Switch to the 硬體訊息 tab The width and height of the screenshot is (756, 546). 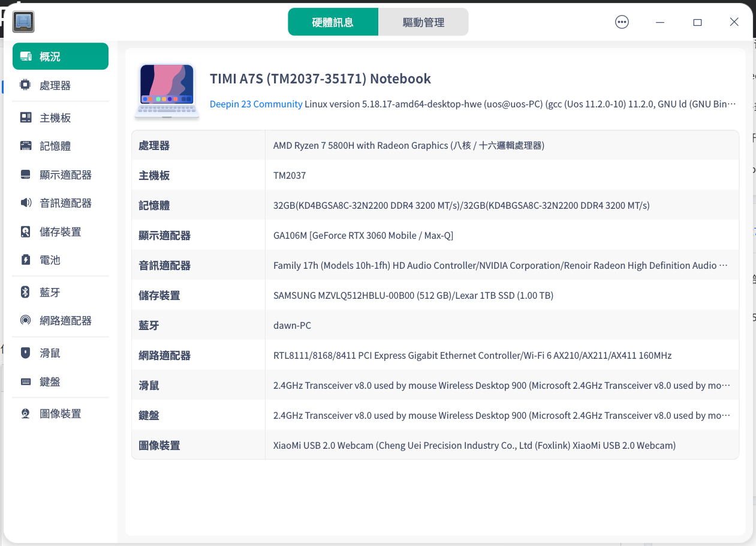point(333,22)
